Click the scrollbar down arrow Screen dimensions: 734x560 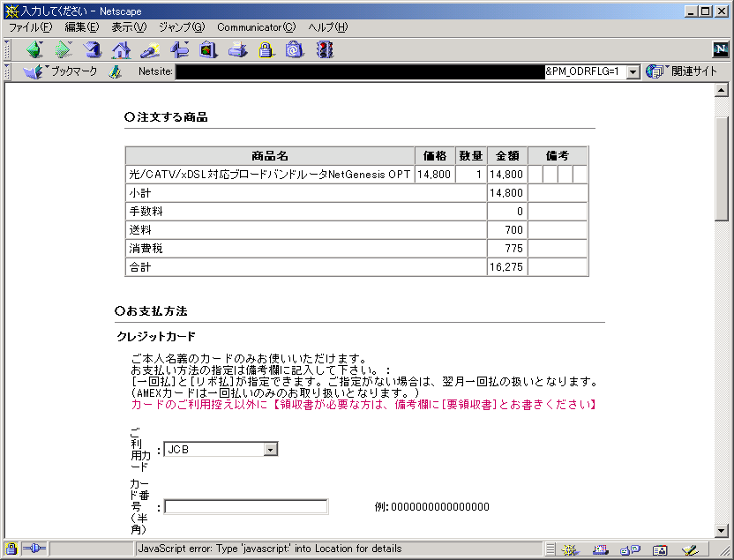tap(722, 531)
